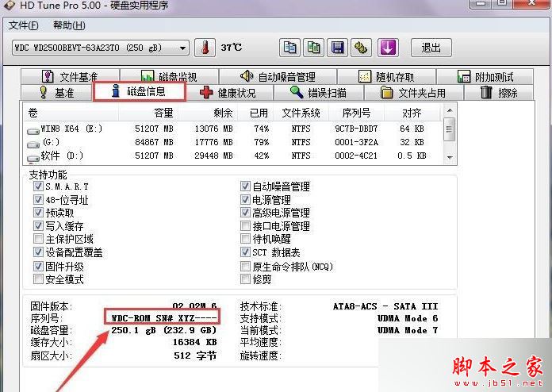Switch to the 错误扫描 tab
552x392 pixels.
[318, 93]
